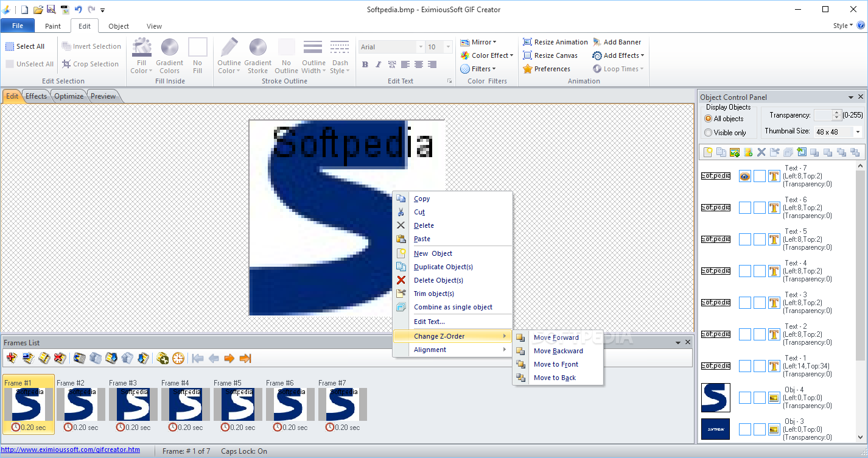This screenshot has width=868, height=458.
Task: Click the No Fill icon
Action: [197, 48]
